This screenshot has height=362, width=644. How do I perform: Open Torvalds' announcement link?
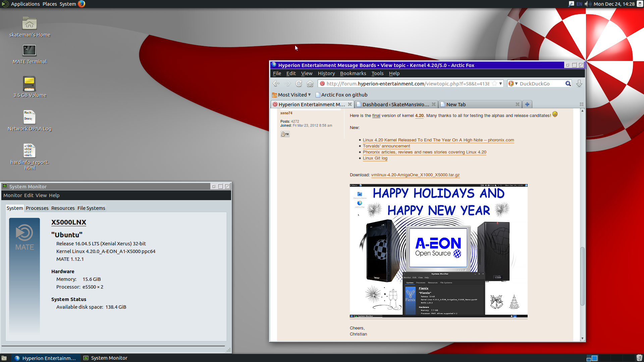(386, 146)
